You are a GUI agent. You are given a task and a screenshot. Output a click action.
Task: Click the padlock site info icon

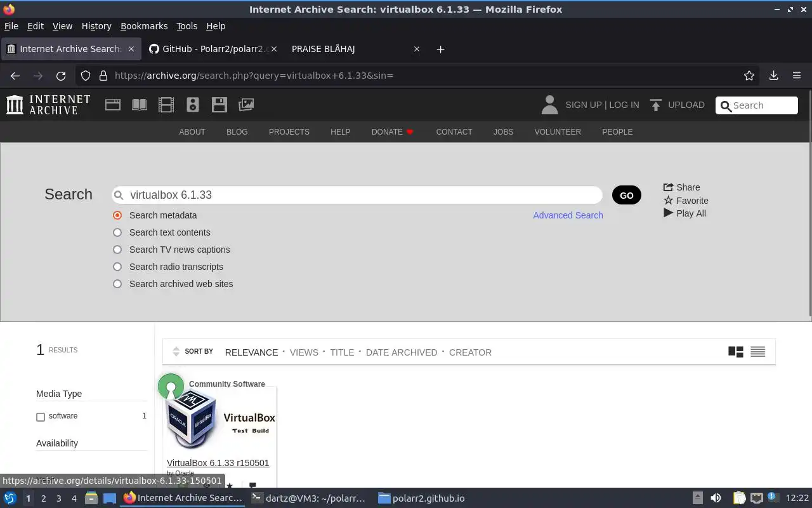pos(103,76)
